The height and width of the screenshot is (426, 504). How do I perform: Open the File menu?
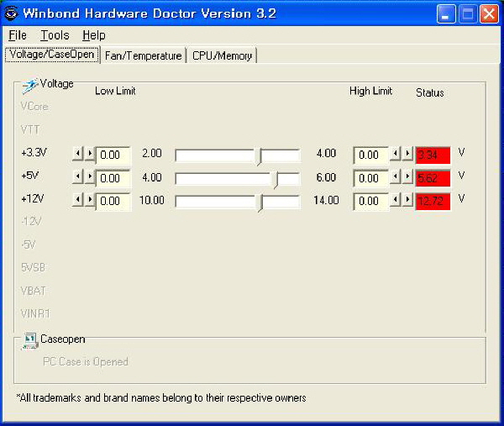pyautogui.click(x=18, y=35)
